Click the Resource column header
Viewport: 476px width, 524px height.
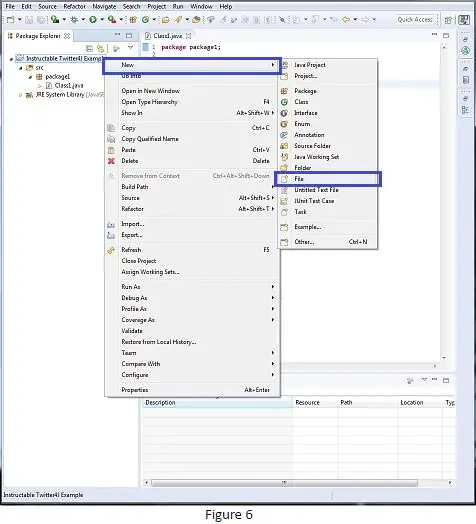coord(315,403)
